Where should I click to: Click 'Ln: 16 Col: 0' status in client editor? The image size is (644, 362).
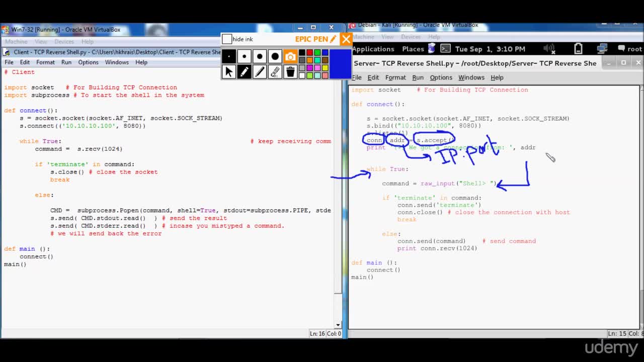[x=326, y=333]
